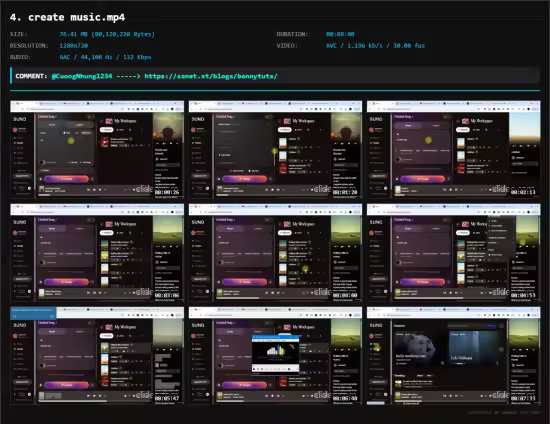Open the user avatar in the 00:02:13 frame sidebar
Image resolution: width=550 pixels, height=424 pixels.
point(371,130)
